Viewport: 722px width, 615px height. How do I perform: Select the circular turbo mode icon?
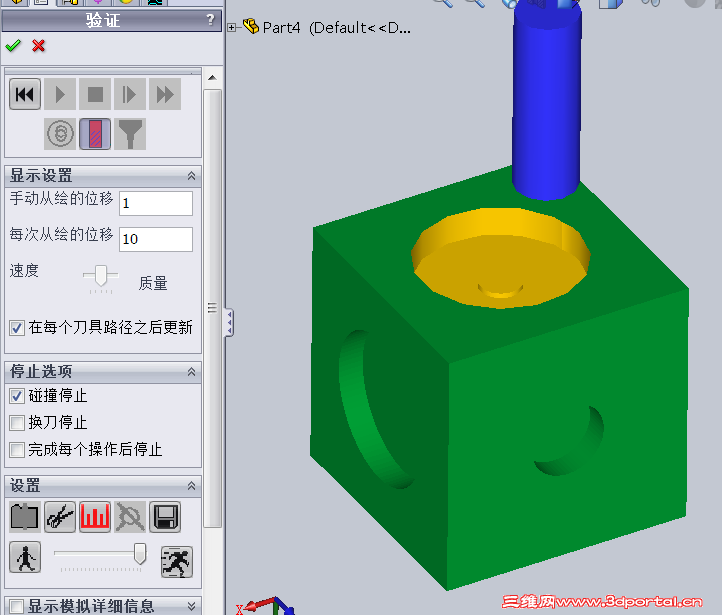pos(60,134)
